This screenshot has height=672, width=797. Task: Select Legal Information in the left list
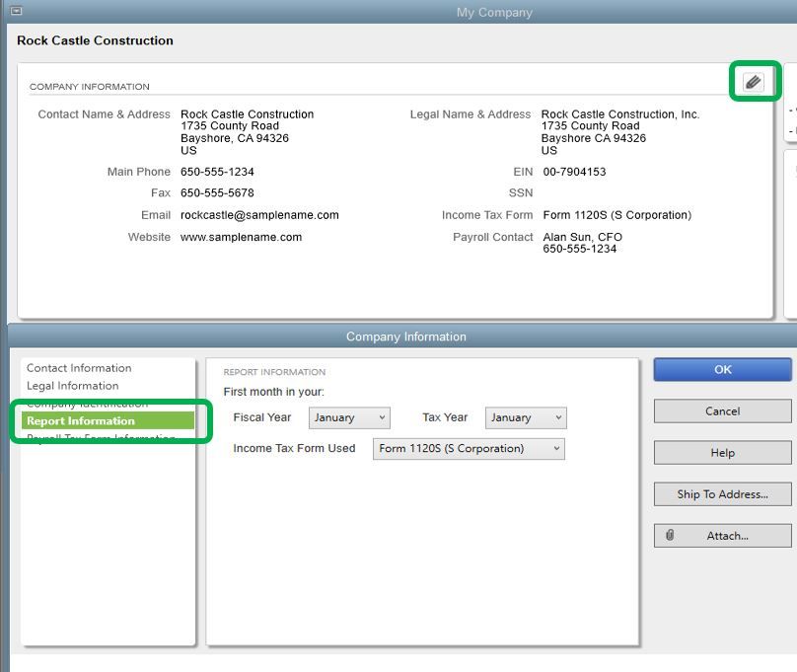pos(73,386)
